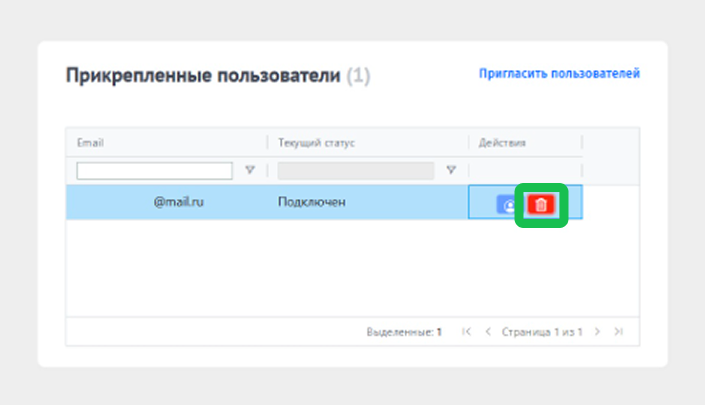Open the Email column filter icon
705x405 pixels.
250,170
